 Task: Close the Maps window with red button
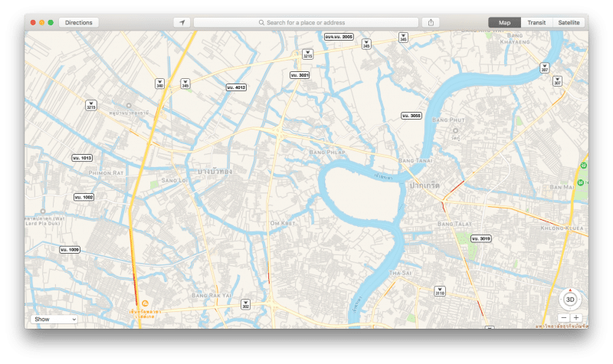pyautogui.click(x=33, y=23)
